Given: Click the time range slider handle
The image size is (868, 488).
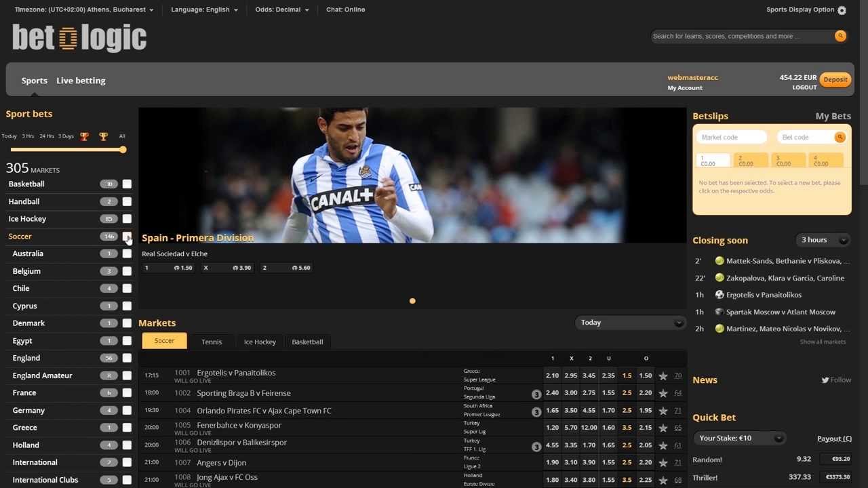Looking at the screenshot, I should [x=123, y=150].
